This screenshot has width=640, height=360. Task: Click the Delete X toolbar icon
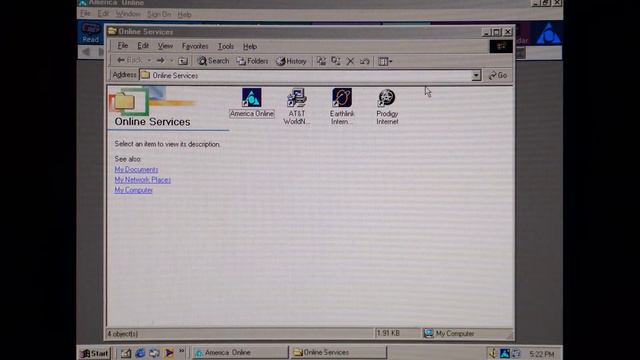click(x=350, y=61)
